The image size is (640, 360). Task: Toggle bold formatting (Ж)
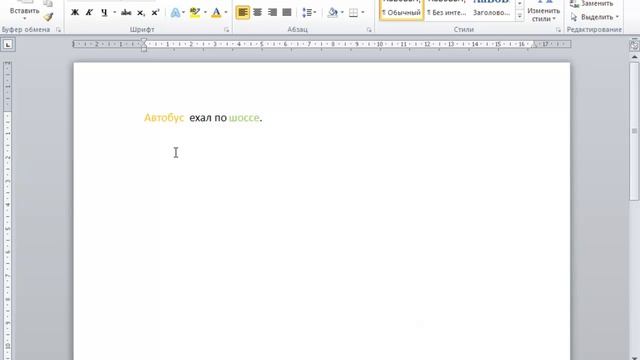click(x=75, y=13)
